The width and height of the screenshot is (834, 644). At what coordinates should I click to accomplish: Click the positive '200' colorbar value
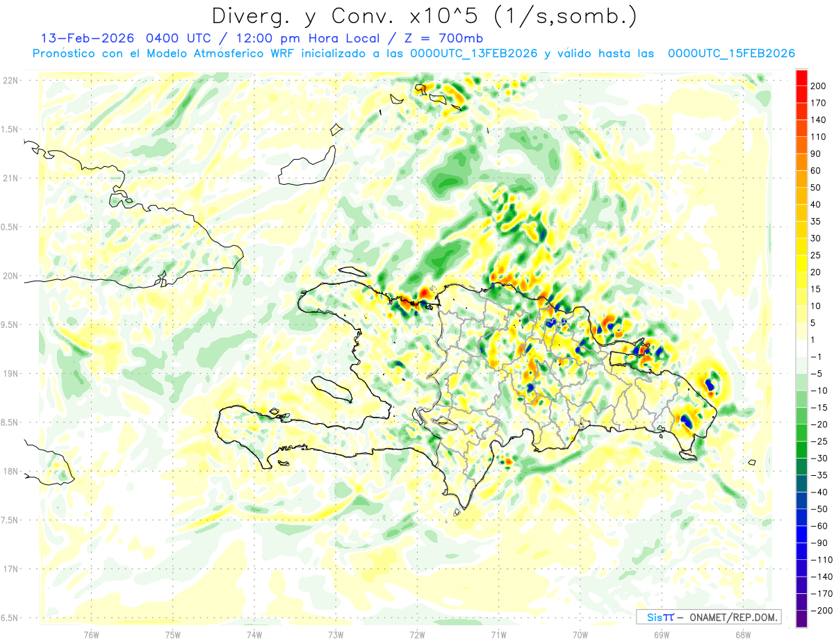coord(818,86)
